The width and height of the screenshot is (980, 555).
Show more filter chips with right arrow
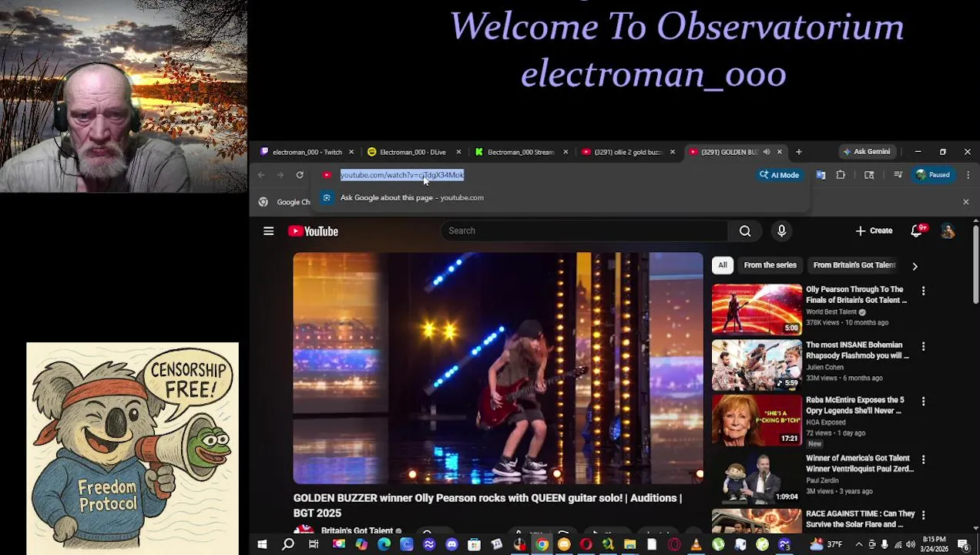[915, 266]
